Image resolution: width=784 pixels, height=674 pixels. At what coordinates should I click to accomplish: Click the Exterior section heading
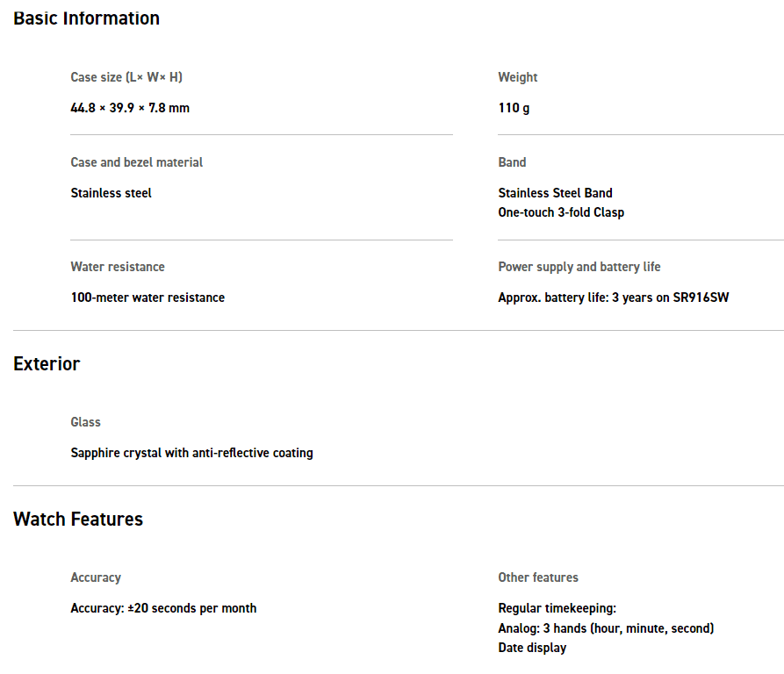[x=47, y=364]
